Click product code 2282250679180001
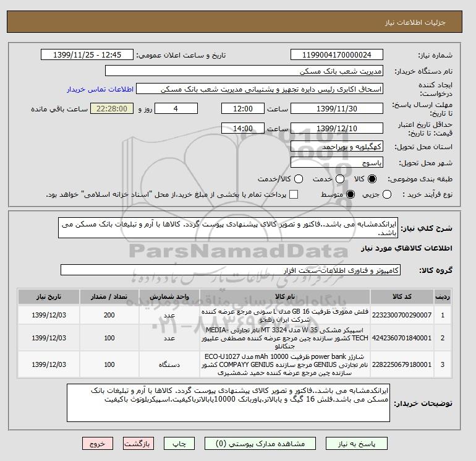Image resolution: width=476 pixels, height=461 pixels. tap(402, 364)
